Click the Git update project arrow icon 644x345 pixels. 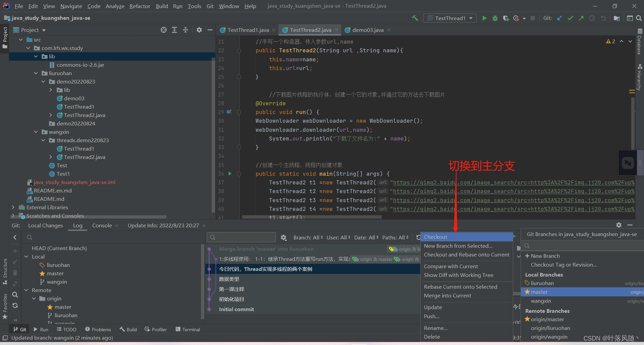click(x=559, y=18)
